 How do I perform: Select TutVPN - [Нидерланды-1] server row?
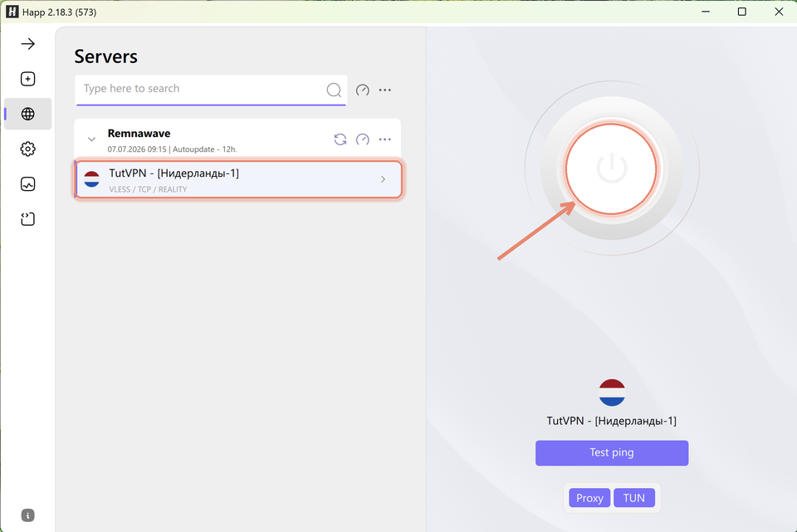coord(238,179)
